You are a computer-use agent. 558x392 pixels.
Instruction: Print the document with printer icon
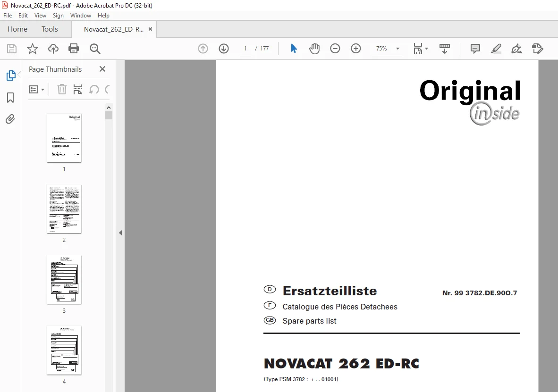point(74,49)
